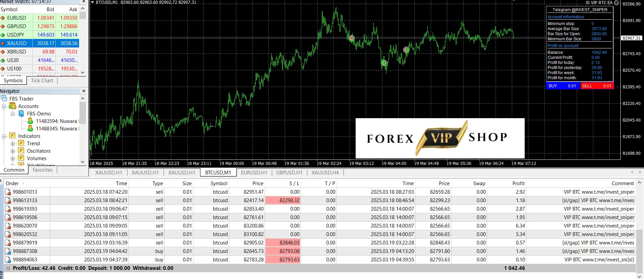Switch to the Tick Chart tab

click(x=42, y=81)
